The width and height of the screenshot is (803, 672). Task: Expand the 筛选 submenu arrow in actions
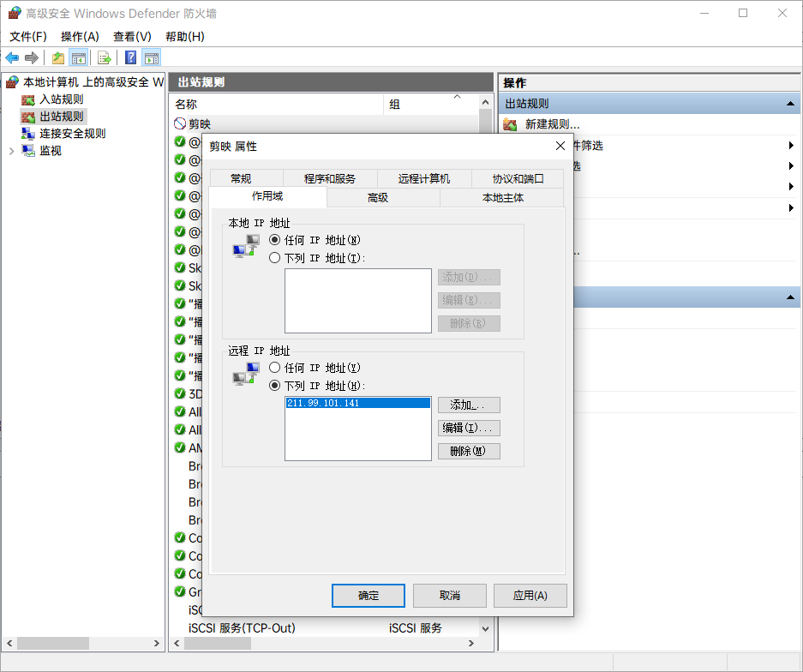click(x=790, y=145)
